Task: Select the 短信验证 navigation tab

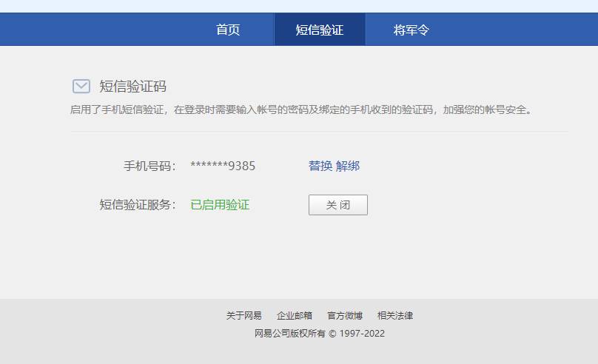Action: [320, 30]
